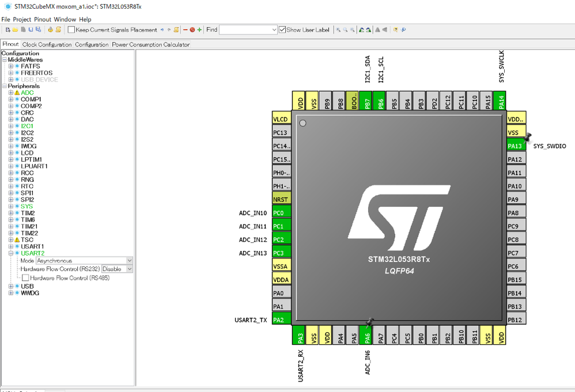Open the Find combo box dropdown

click(274, 30)
